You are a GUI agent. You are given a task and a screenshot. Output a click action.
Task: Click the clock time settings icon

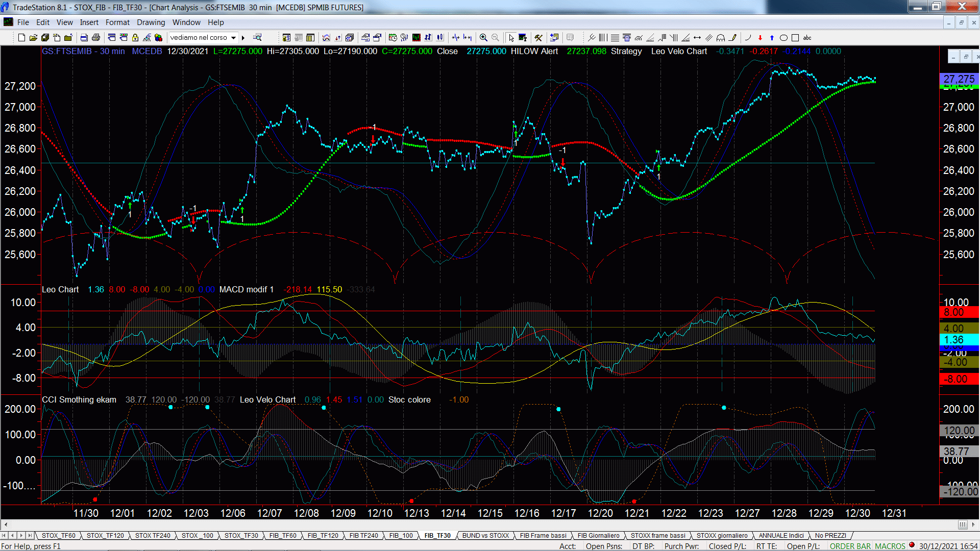(393, 37)
